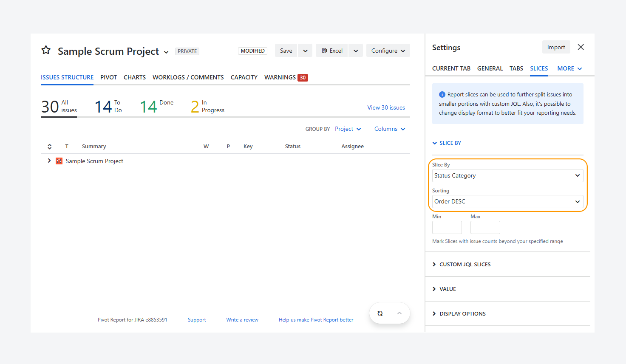Change Group By Project dropdown

click(348, 129)
